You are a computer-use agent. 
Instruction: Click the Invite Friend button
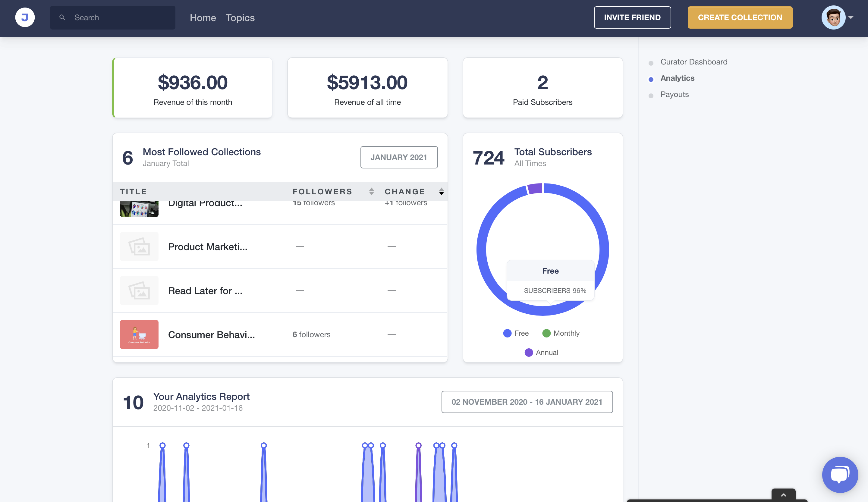(632, 17)
